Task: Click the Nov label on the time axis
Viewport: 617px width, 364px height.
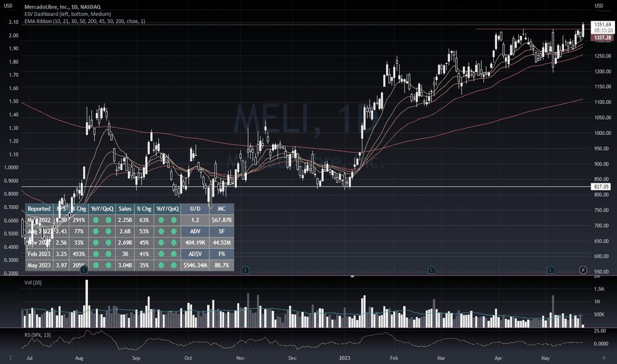Action: tap(240, 358)
